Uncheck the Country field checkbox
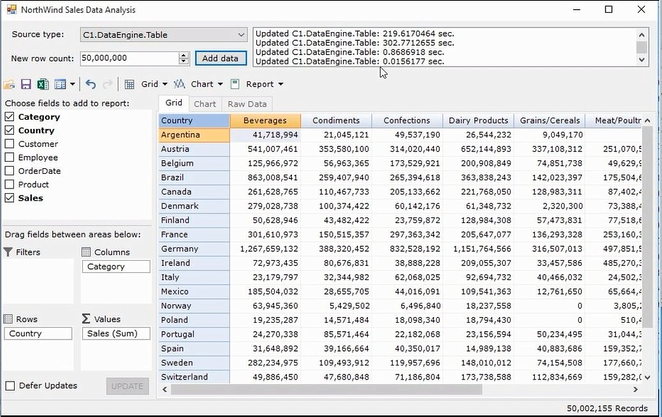Screen dimensions: 662x417 pyautogui.click(x=9, y=130)
